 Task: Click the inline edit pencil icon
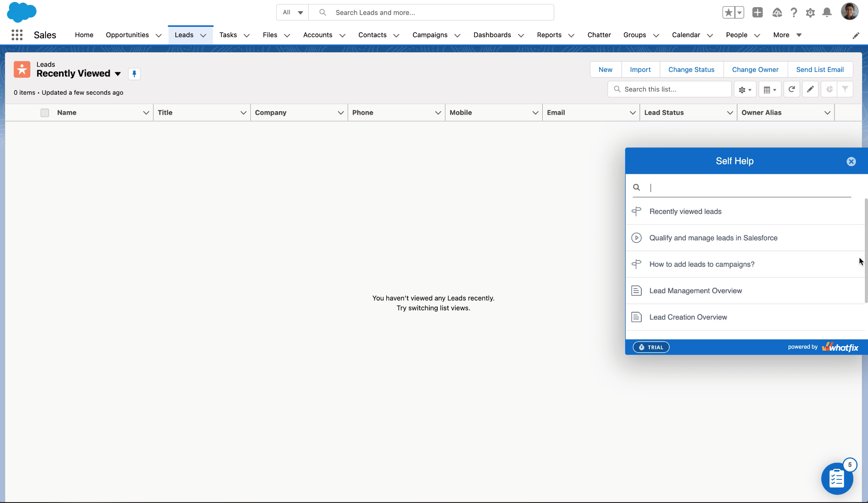point(810,89)
